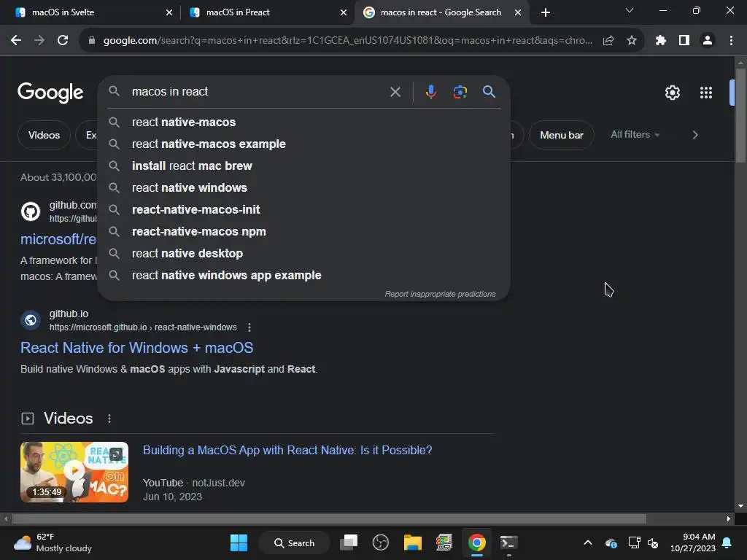
Task: Share this page using the address bar share icon
Action: point(608,41)
